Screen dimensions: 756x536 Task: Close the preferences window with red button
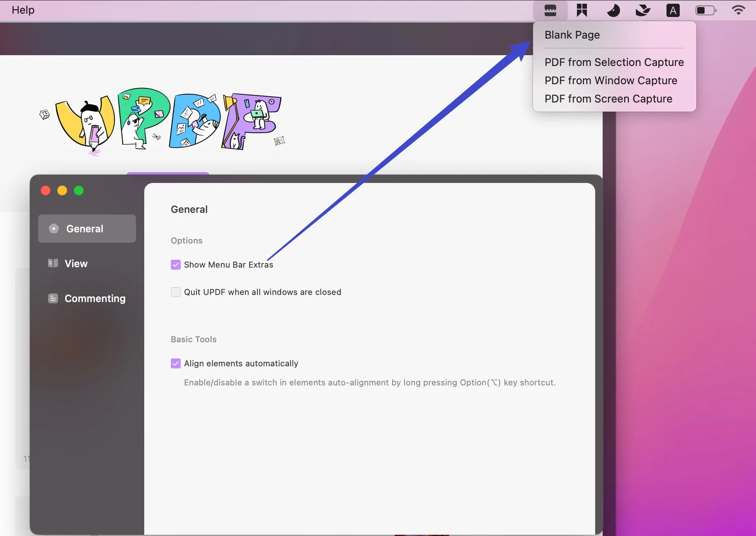(46, 190)
